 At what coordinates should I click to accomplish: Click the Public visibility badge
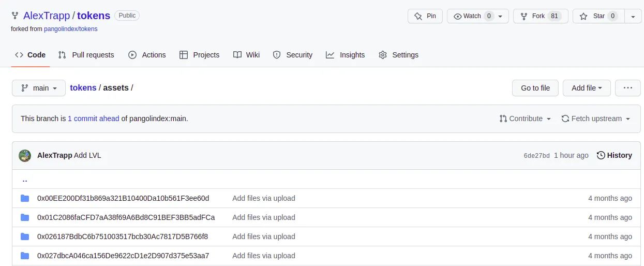[x=127, y=16]
